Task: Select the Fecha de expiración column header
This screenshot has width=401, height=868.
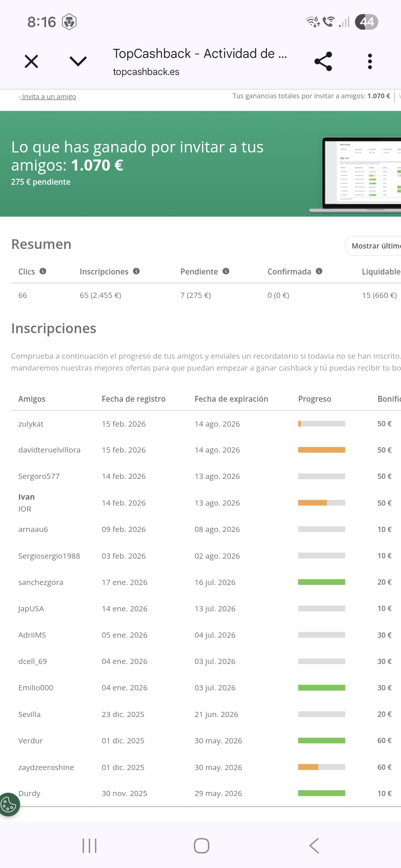Action: point(231,399)
